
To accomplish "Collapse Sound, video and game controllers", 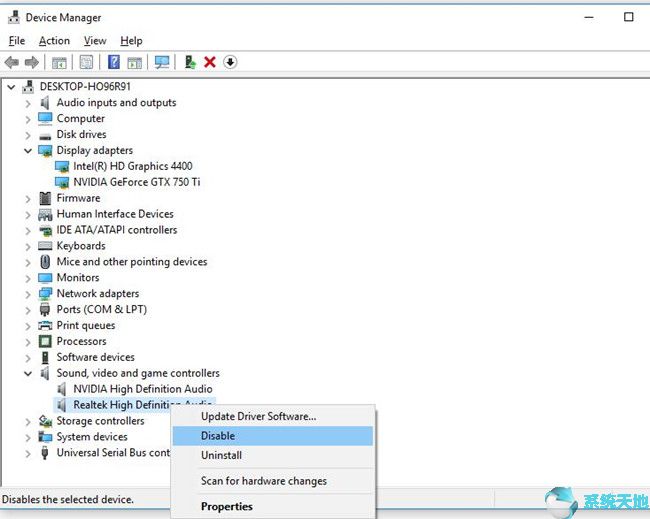I will coord(27,373).
